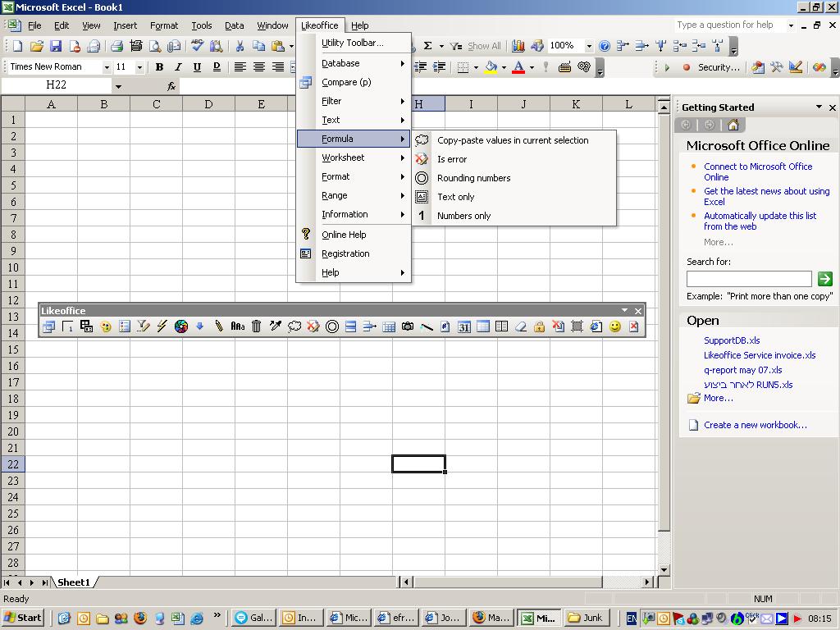
Task: Toggle Align Left
Action: coord(240,67)
